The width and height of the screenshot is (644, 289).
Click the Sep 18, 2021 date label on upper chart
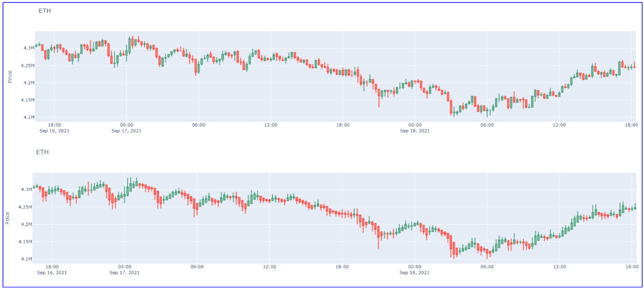pos(415,131)
